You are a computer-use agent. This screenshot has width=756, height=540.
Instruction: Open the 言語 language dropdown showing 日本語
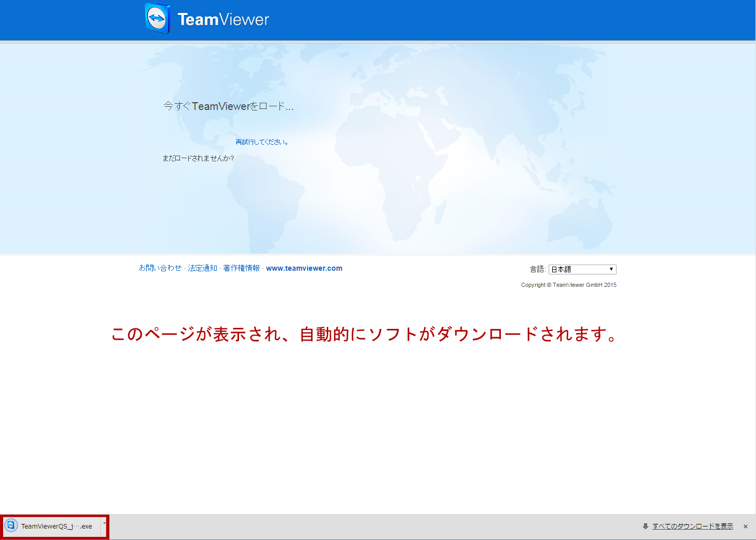(x=582, y=269)
